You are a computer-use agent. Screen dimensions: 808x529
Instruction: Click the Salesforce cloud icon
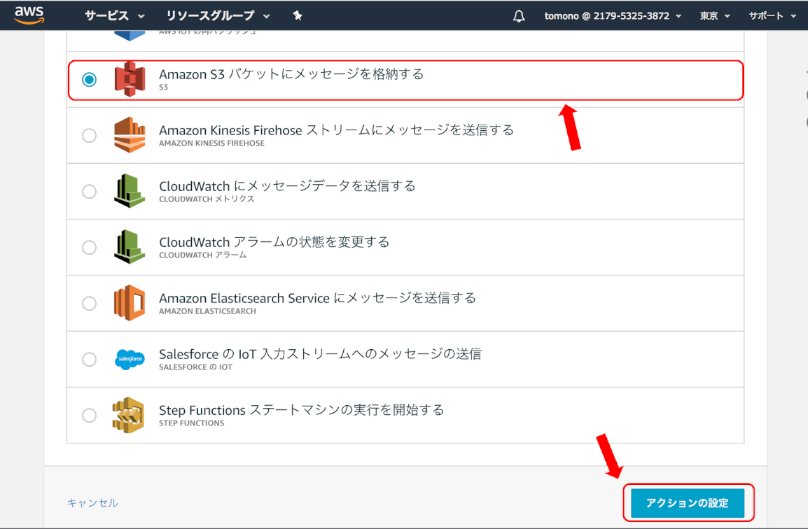pos(129,359)
